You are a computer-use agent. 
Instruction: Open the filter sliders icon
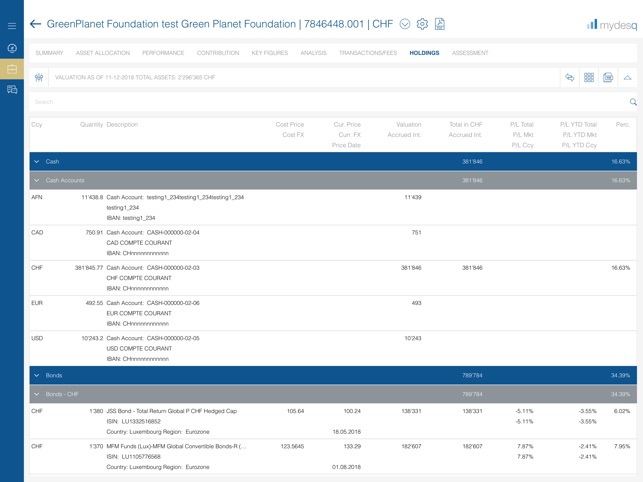[x=39, y=78]
